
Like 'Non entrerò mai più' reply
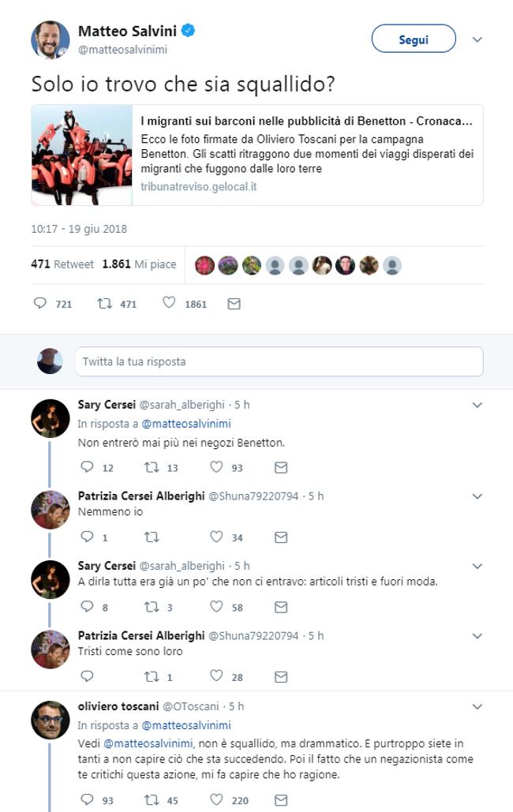pyautogui.click(x=216, y=467)
